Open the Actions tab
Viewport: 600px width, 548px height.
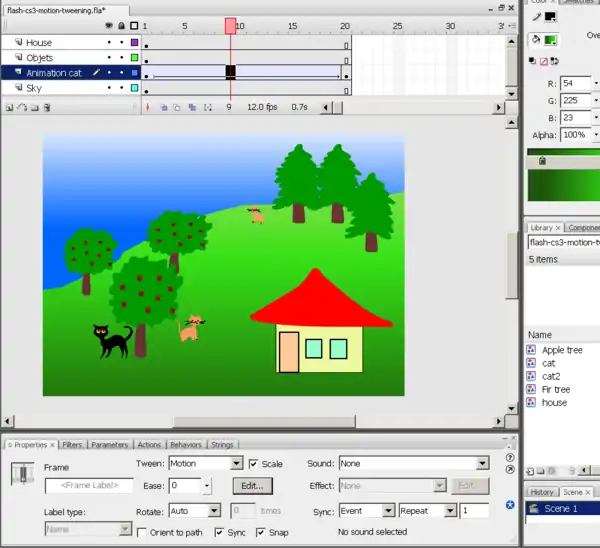[149, 445]
